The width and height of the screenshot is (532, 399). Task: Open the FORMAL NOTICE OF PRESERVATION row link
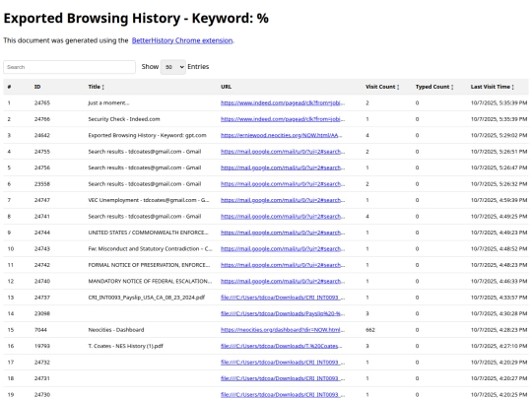(x=283, y=265)
